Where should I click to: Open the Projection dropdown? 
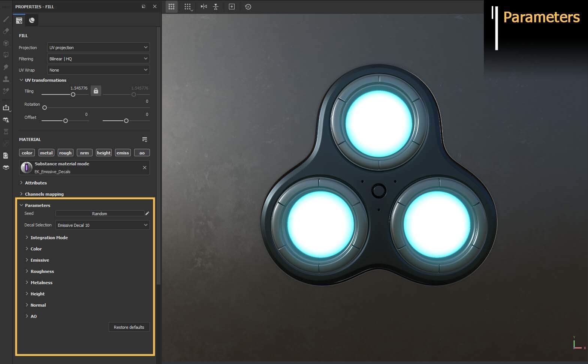[98, 48]
